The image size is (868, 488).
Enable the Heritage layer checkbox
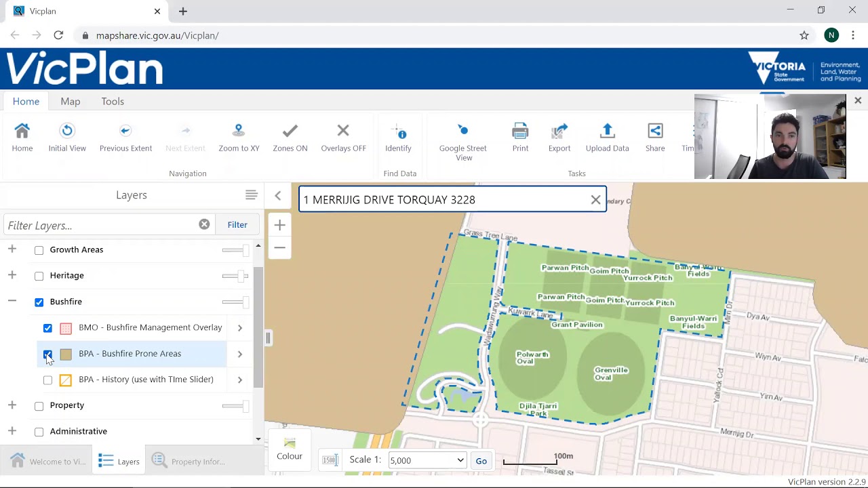(x=39, y=276)
